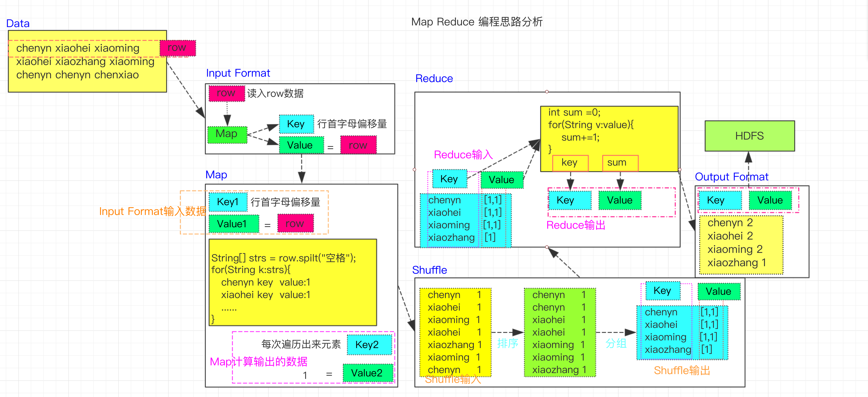Select the '每次遍历出来元素' text

tap(301, 344)
